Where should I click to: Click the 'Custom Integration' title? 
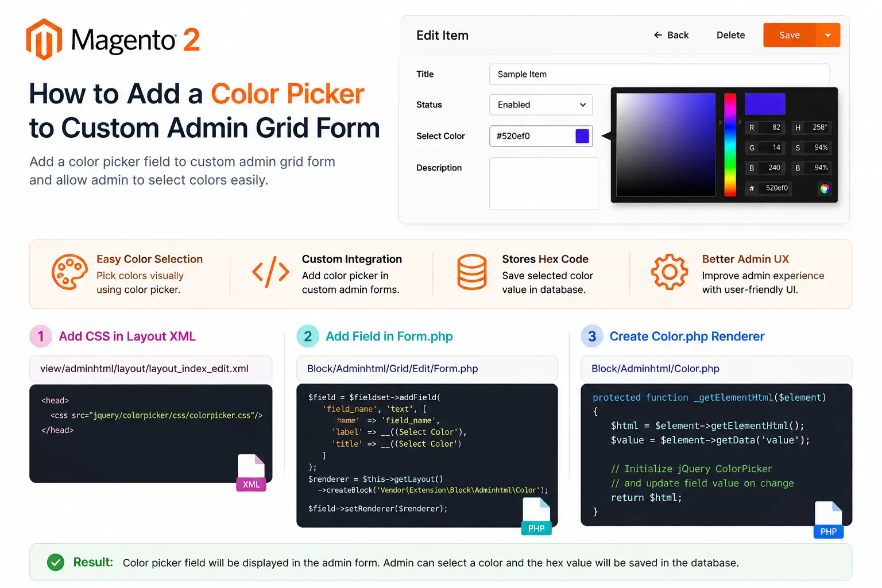(x=352, y=259)
